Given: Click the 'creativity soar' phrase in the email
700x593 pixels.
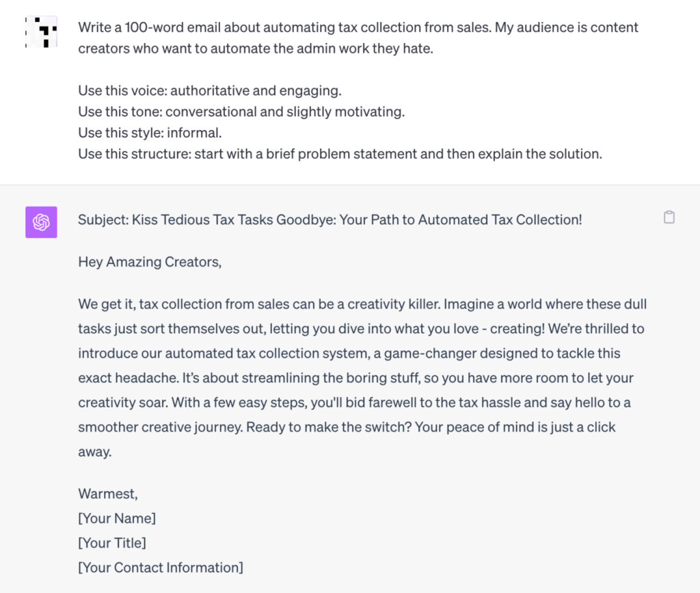Looking at the screenshot, I should (x=123, y=402).
